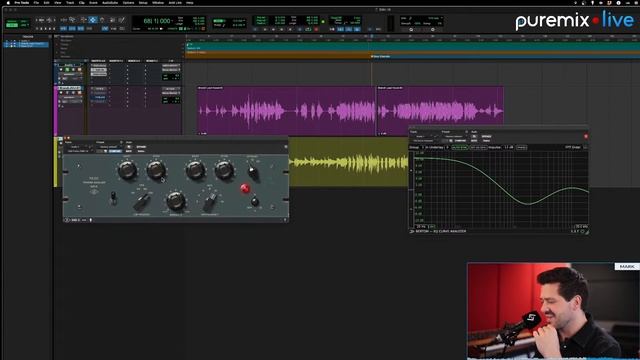640x360 pixels.
Task: Open the -12 dB range dropdown in the analyzer
Action: pyautogui.click(x=508, y=147)
